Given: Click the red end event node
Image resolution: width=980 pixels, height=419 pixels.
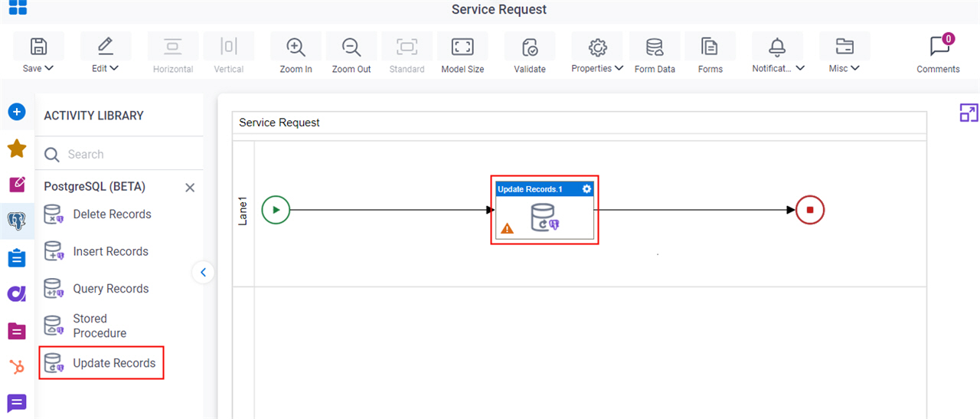Looking at the screenshot, I should 810,210.
